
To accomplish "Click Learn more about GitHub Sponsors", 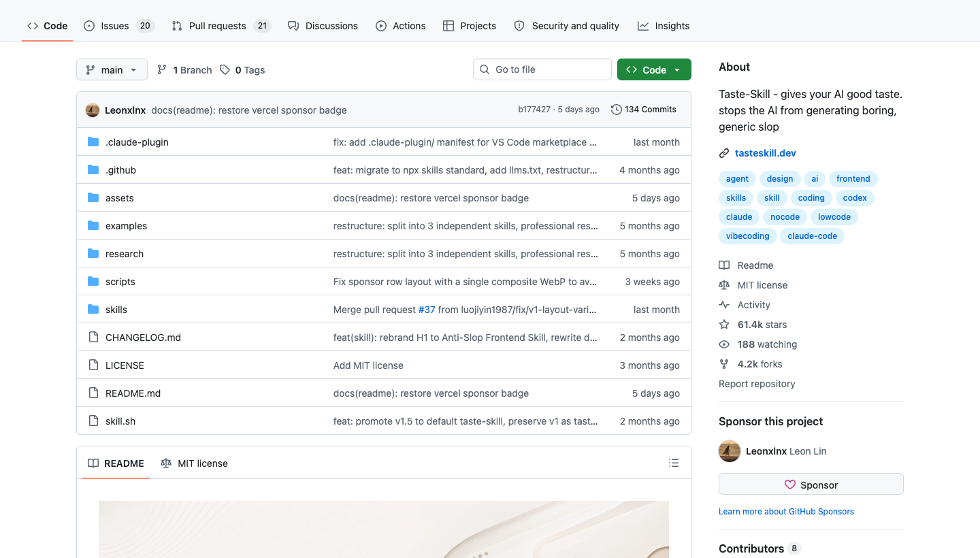I will (x=786, y=512).
